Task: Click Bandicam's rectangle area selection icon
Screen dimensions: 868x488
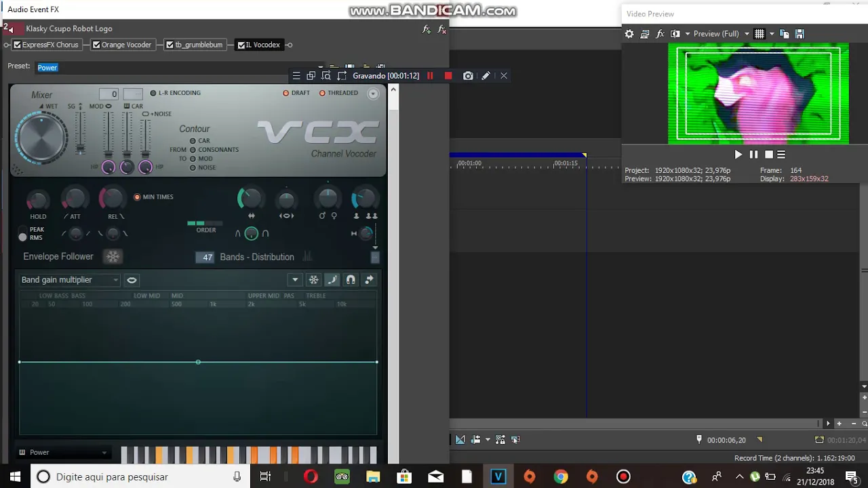Action: pyautogui.click(x=342, y=76)
